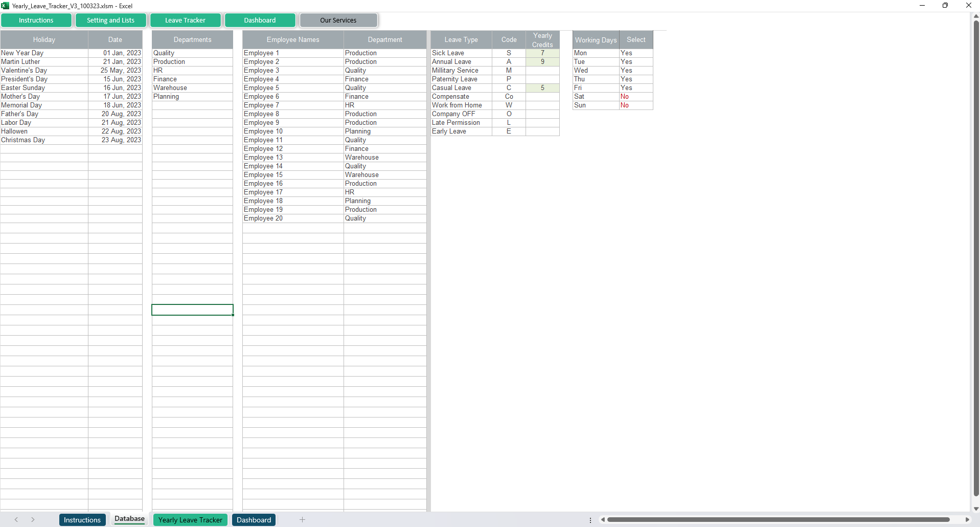
Task: Click the Sick Leave yearly credits cell
Action: click(x=542, y=53)
